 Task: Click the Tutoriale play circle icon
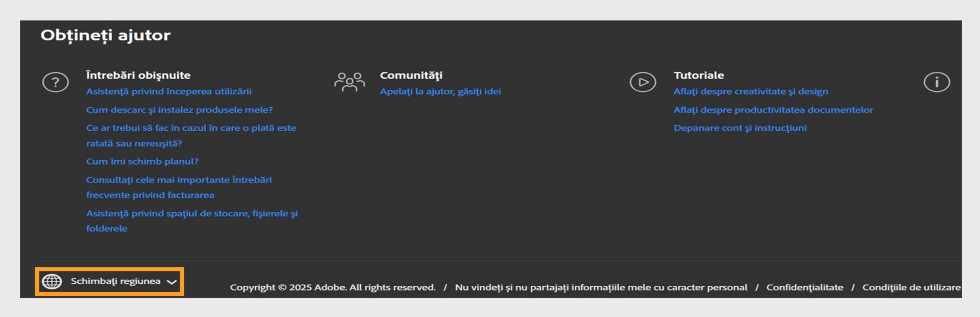(x=643, y=82)
